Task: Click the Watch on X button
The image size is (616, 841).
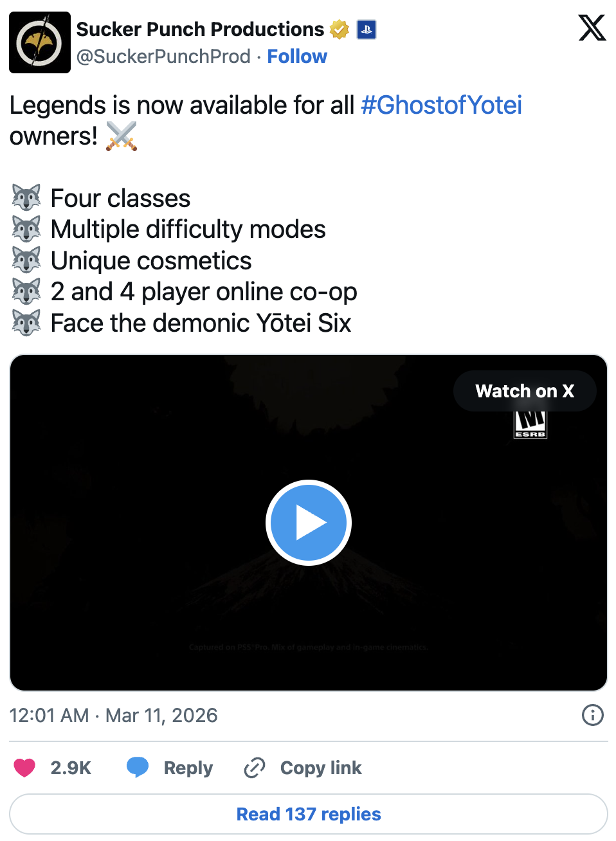Action: pyautogui.click(x=525, y=391)
